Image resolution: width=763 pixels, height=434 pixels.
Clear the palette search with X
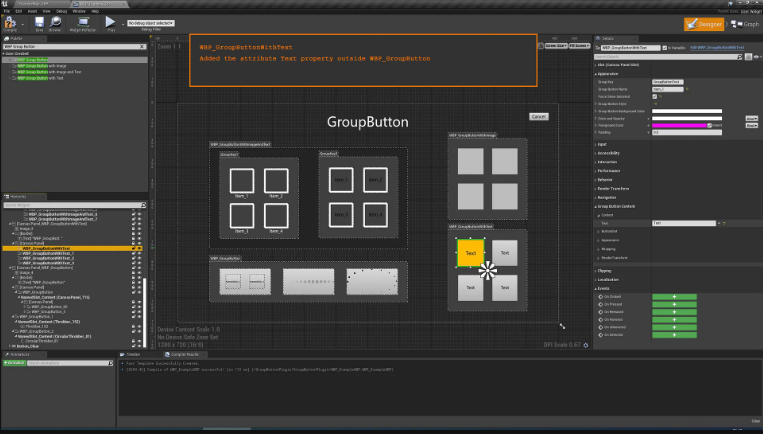click(x=142, y=47)
